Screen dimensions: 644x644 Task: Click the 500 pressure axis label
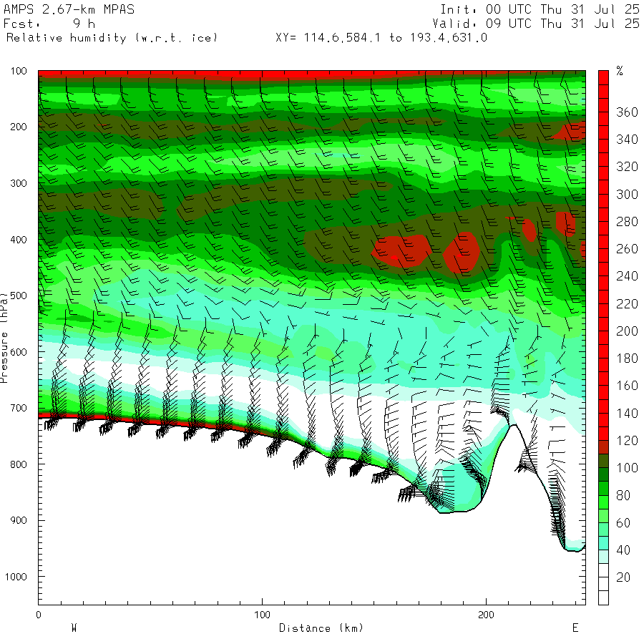click(x=19, y=296)
